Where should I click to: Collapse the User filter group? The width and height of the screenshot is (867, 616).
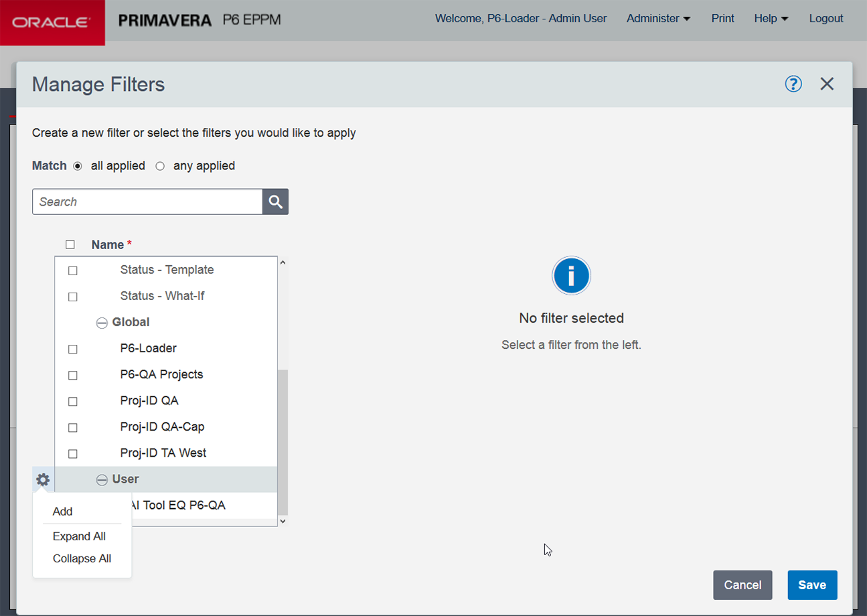tap(102, 480)
